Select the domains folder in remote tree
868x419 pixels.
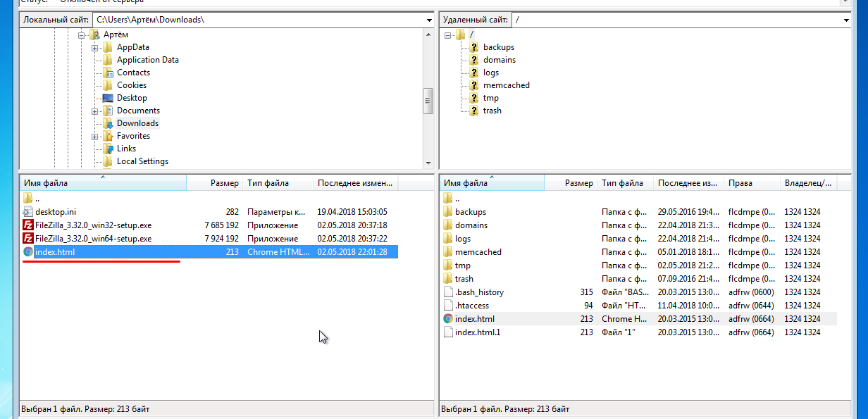[x=499, y=60]
